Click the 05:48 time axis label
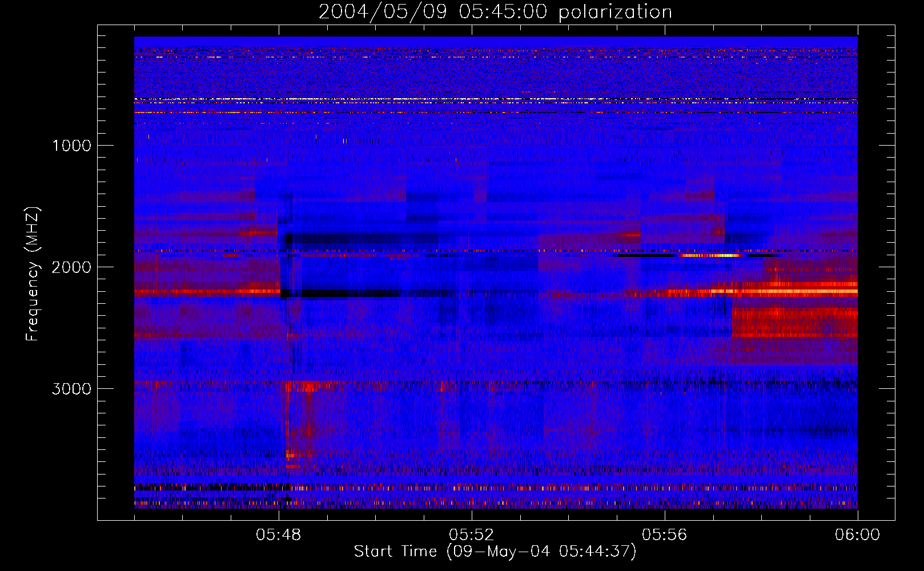 [x=279, y=535]
